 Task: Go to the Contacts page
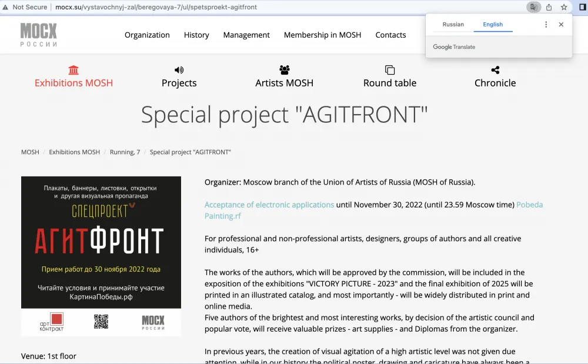[390, 35]
